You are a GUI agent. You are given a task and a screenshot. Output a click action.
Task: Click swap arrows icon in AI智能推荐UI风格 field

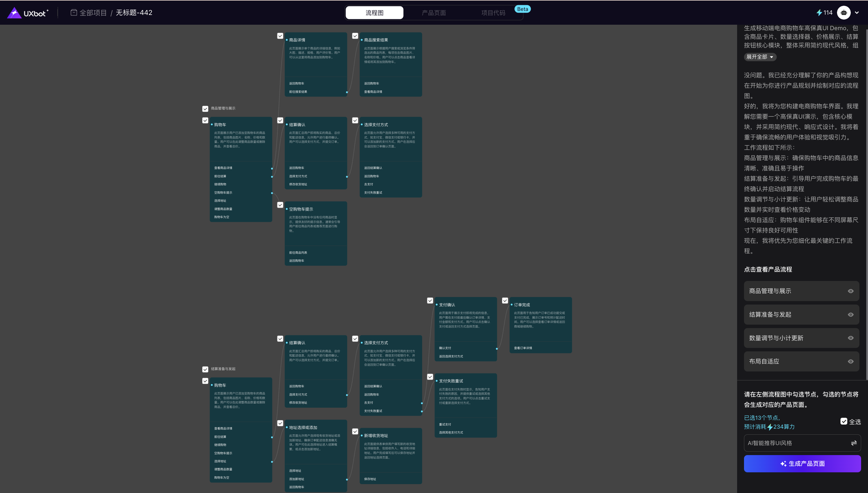point(853,443)
